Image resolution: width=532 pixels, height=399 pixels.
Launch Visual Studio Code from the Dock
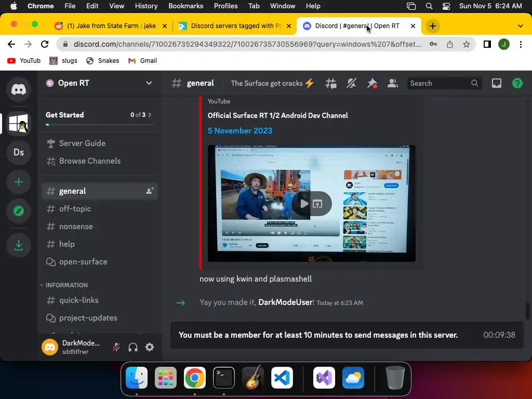[x=282, y=378]
